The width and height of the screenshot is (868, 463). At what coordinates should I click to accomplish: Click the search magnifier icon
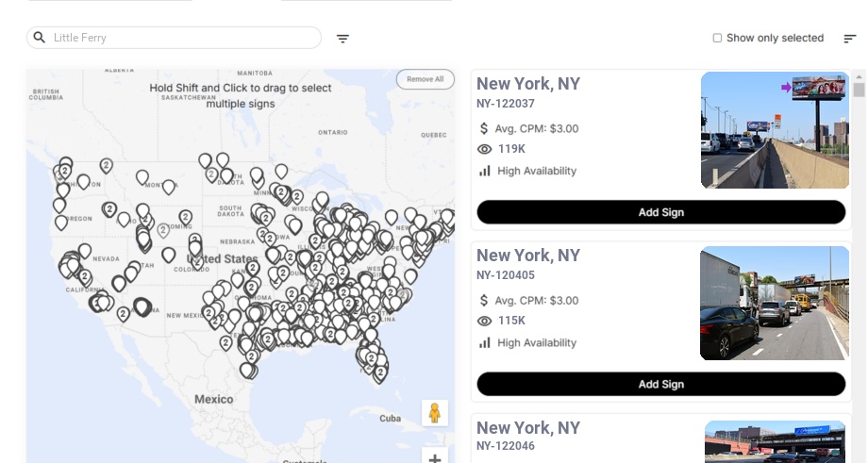point(39,38)
